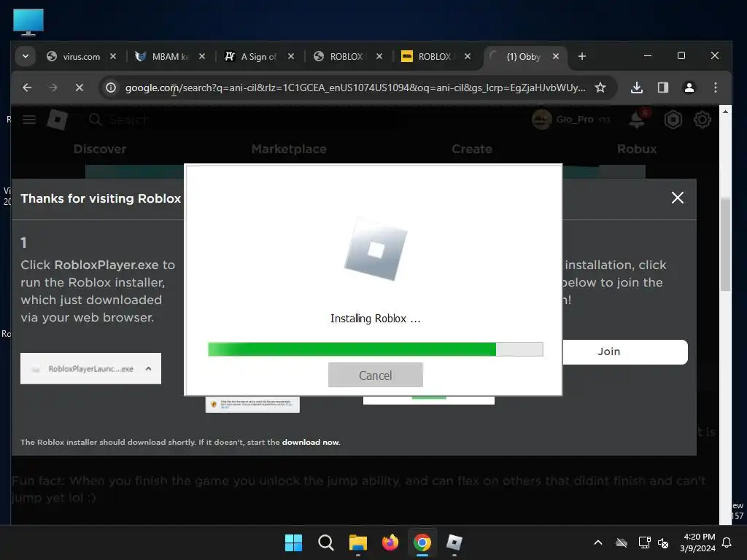Click the RobloxPlayerLauncher.exe download item
The width and height of the screenshot is (747, 560).
coord(90,368)
